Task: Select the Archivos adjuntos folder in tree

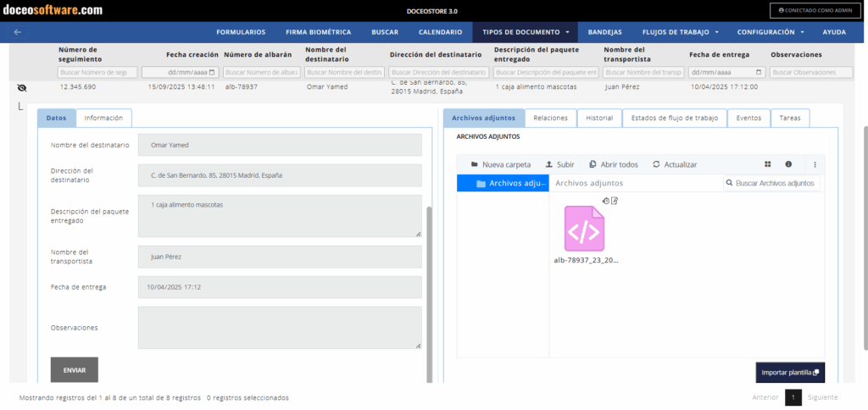Action: click(504, 183)
